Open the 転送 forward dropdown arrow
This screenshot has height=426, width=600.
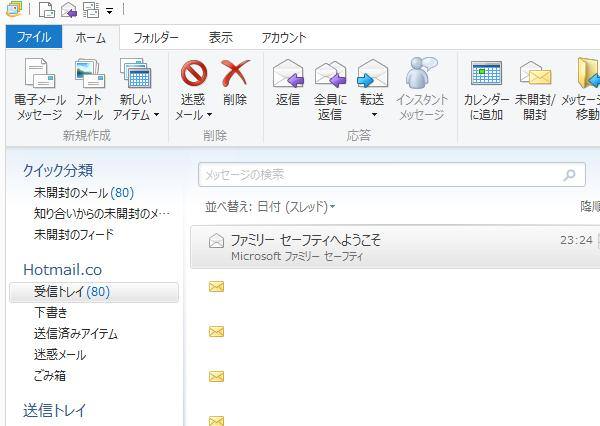coord(372,114)
